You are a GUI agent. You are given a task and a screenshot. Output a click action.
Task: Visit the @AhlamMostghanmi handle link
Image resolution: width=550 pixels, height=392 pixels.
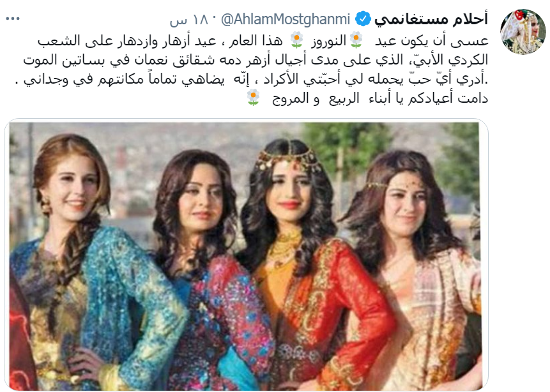(x=285, y=19)
